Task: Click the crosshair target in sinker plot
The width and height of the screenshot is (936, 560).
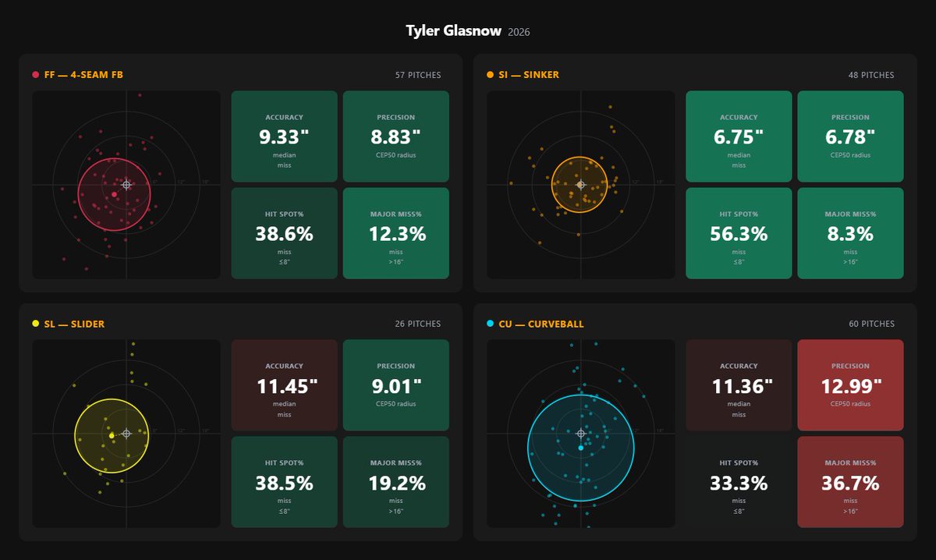Action: tap(580, 185)
